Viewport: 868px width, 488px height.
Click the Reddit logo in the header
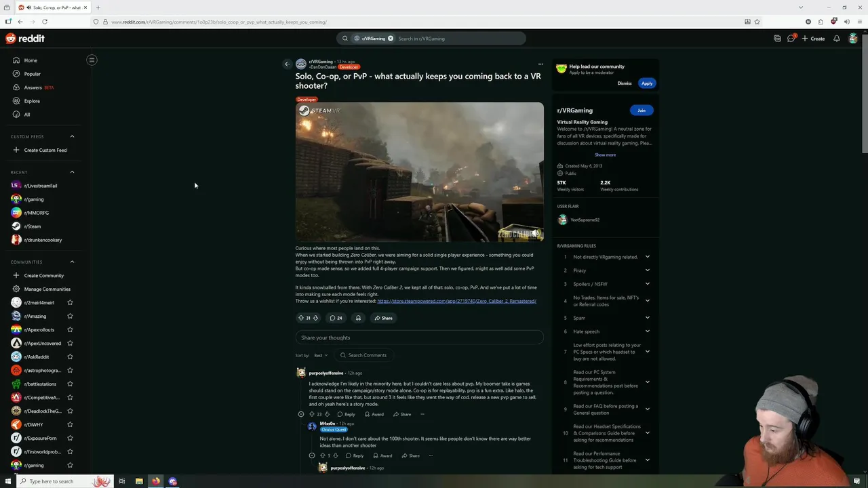(x=25, y=39)
